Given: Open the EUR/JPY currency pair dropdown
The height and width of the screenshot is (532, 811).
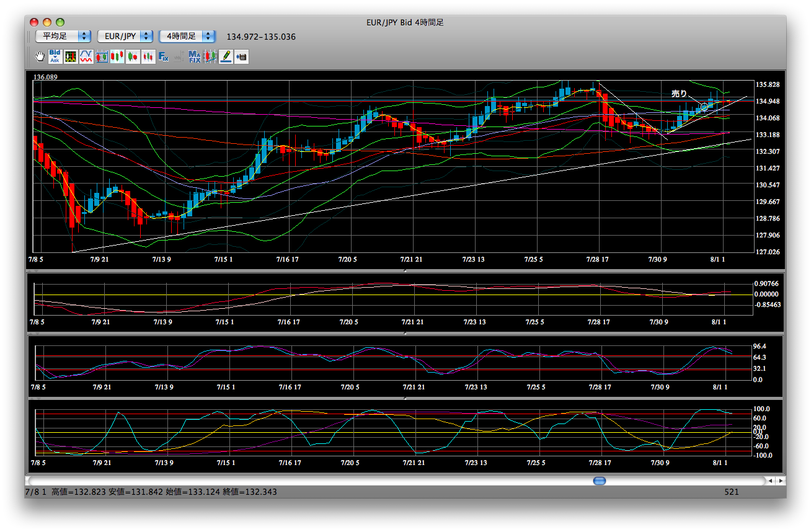Looking at the screenshot, I should 125,37.
